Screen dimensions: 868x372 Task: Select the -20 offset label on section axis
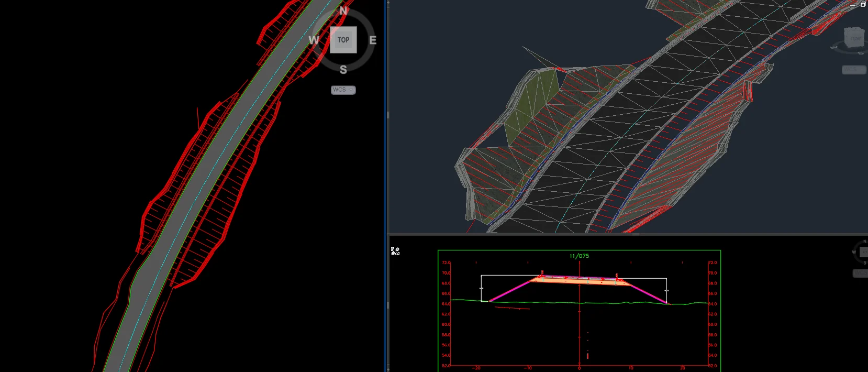point(476,368)
